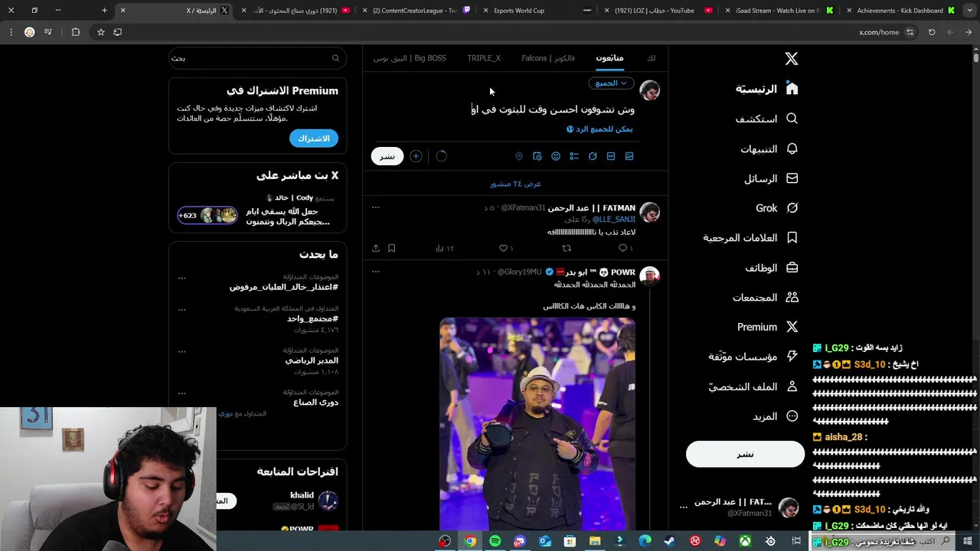Select متابَعون (Following) tab
This screenshot has width=980, height=551.
tap(609, 58)
